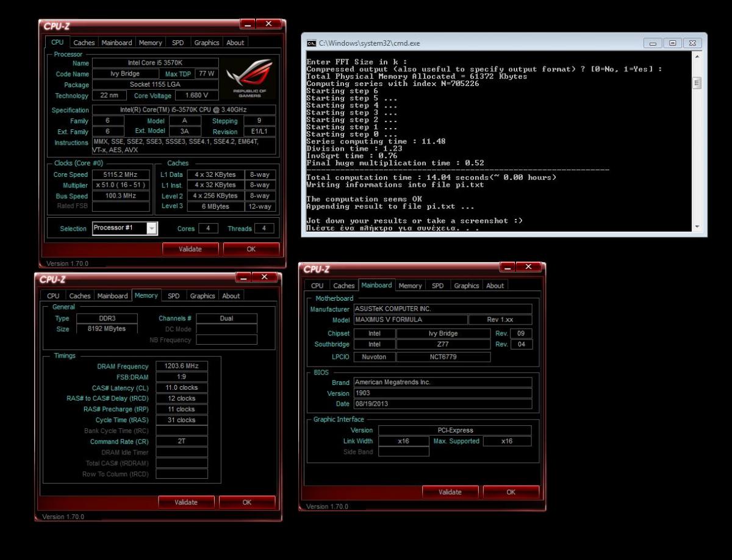
Task: Switch to CPU tab in Memory window
Action: [x=54, y=296]
